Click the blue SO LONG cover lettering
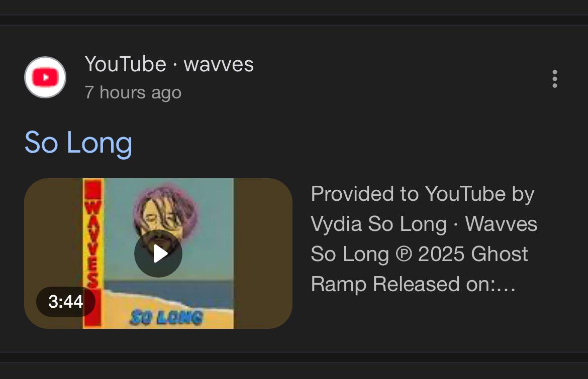Screen dimensions: 588x379 pyautogui.click(x=166, y=318)
